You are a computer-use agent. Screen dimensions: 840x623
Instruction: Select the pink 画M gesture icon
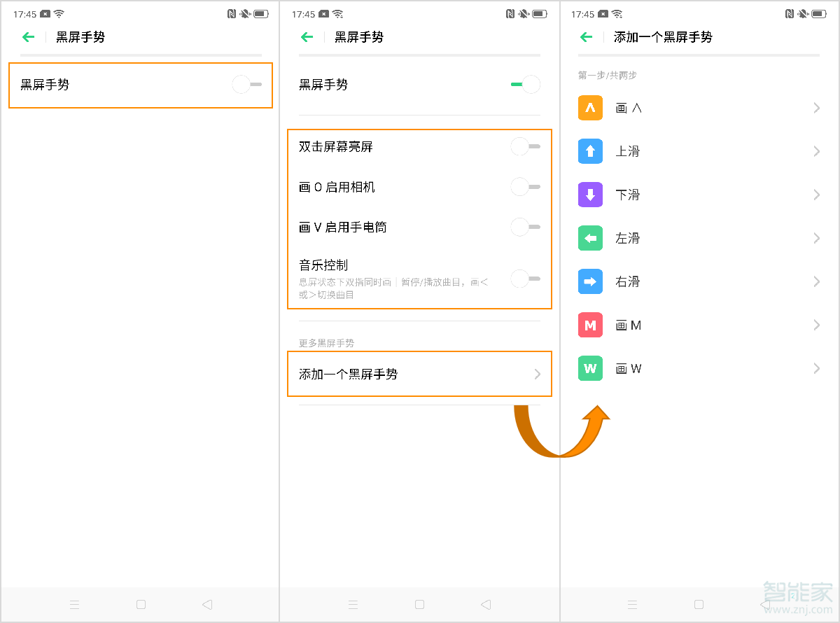click(590, 325)
